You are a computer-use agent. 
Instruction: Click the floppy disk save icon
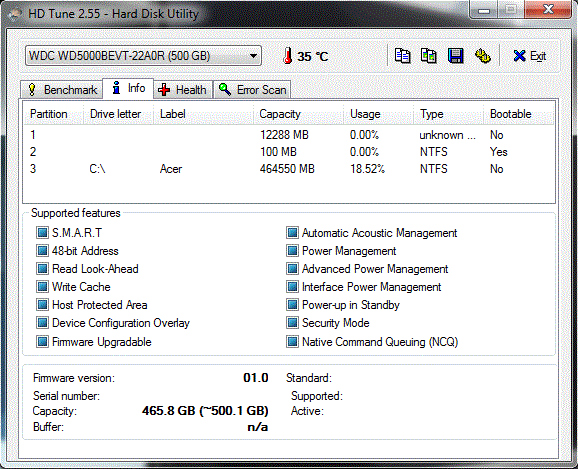pyautogui.click(x=456, y=56)
